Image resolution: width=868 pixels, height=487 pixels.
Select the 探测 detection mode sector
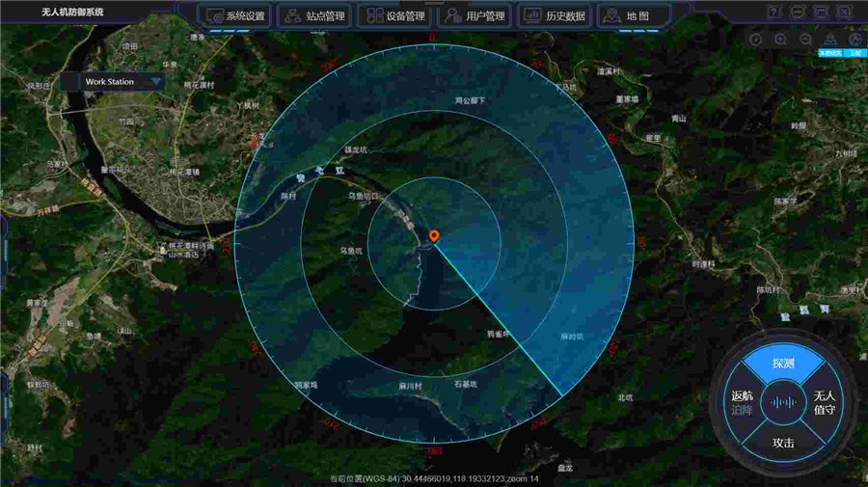tap(783, 364)
